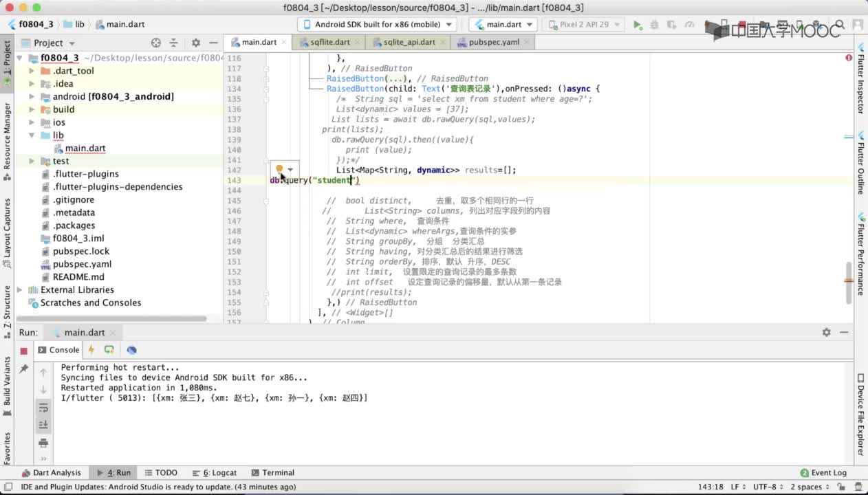This screenshot has height=495, width=868.
Task: Run the app with the green play button
Action: click(638, 25)
